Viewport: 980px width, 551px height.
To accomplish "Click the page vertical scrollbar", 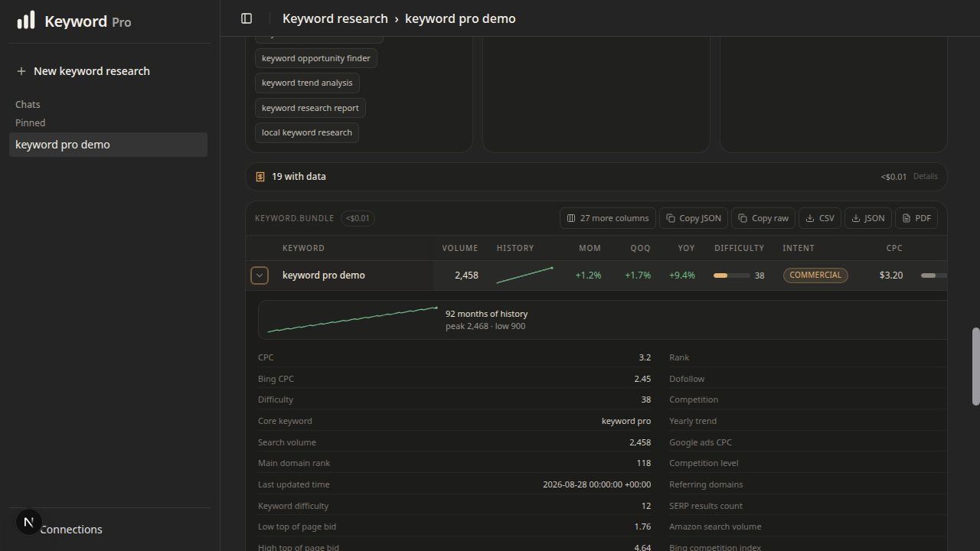I will coord(975,367).
